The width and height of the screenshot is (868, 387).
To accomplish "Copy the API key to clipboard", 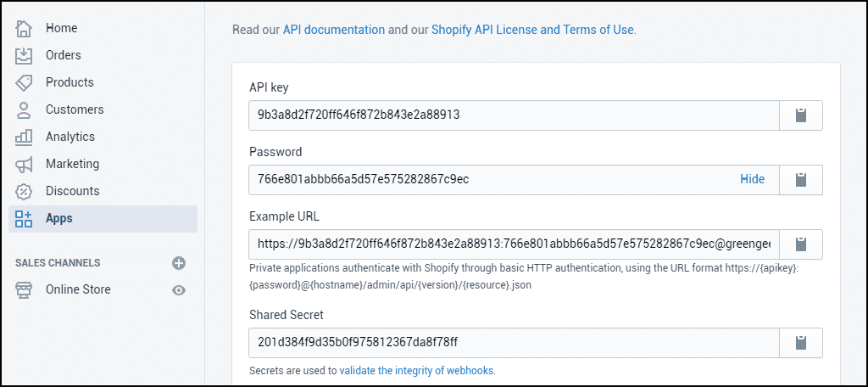I will click(x=800, y=115).
